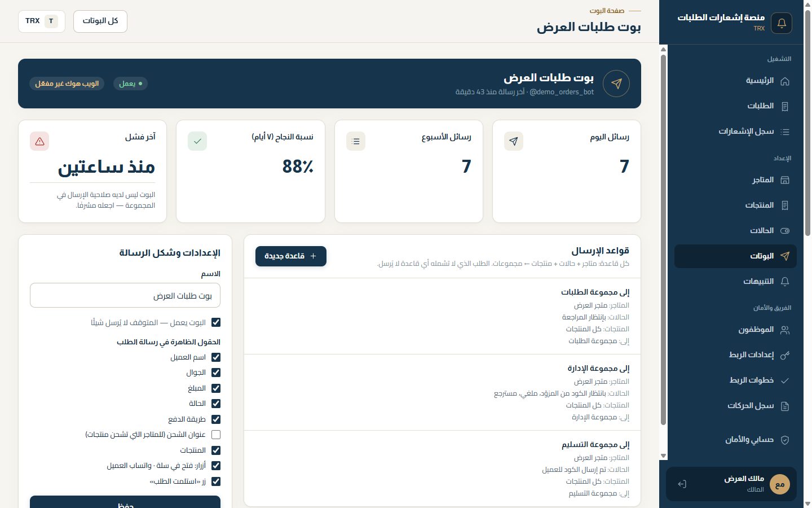The width and height of the screenshot is (812, 508).
Task: Click the store icon beside المتاجر
Action: 784,180
